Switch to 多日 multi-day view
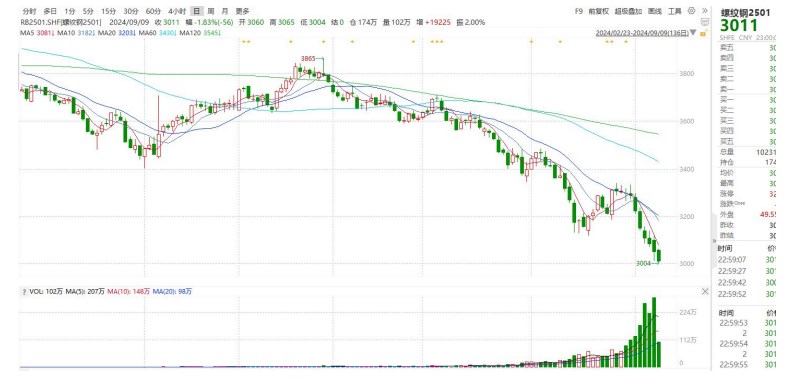 [49, 11]
